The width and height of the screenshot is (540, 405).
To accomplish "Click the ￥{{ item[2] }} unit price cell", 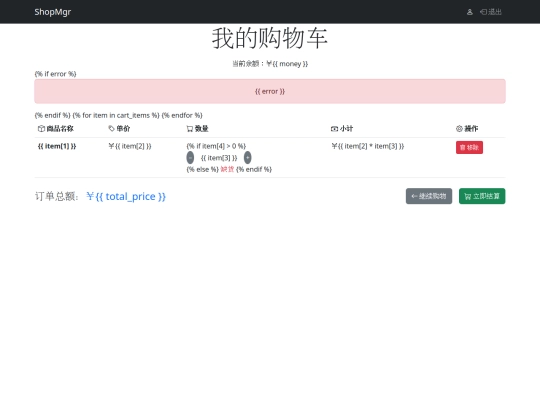I will click(x=130, y=146).
